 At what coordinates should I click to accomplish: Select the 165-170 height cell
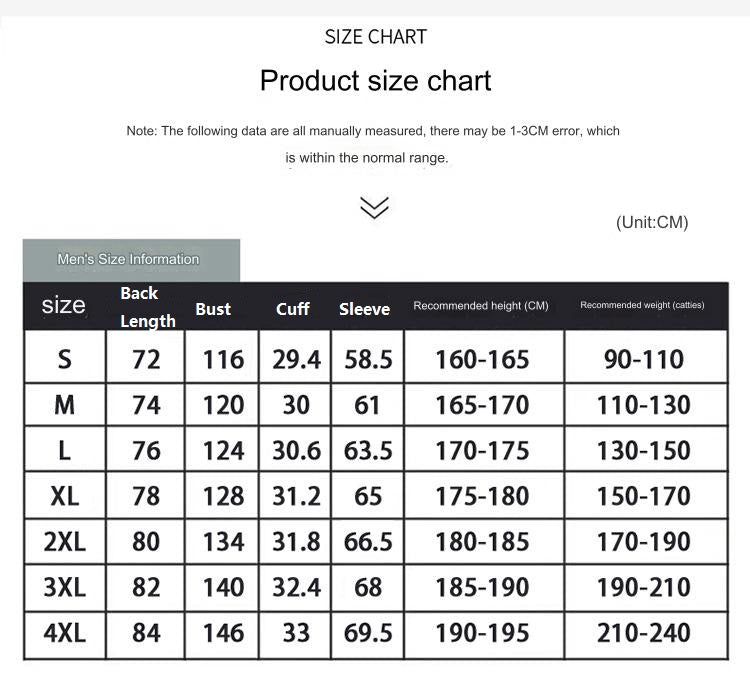482,405
